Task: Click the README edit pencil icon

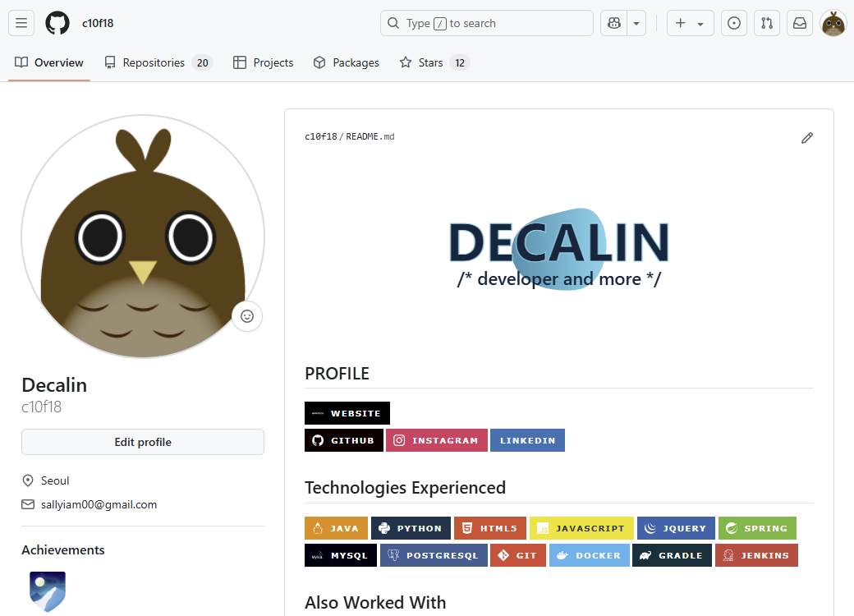Action: (806, 138)
